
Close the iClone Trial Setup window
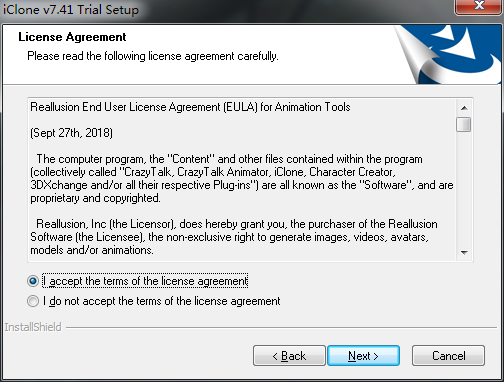pyautogui.click(x=479, y=6)
